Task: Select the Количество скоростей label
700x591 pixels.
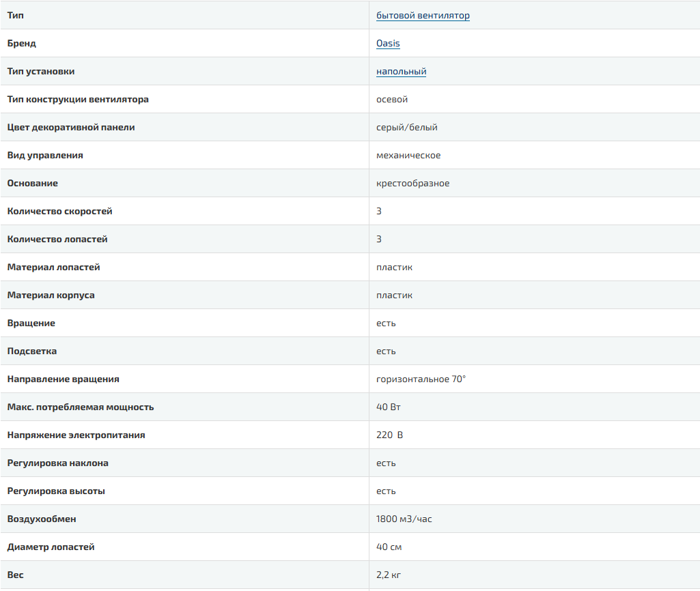Action: tap(59, 212)
